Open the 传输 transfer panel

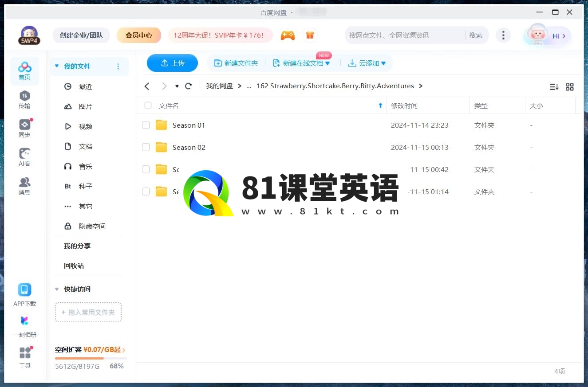tap(24, 100)
